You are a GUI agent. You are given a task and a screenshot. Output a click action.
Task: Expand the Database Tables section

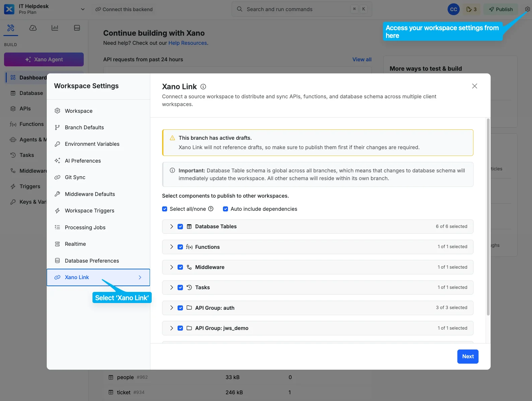[x=172, y=227]
